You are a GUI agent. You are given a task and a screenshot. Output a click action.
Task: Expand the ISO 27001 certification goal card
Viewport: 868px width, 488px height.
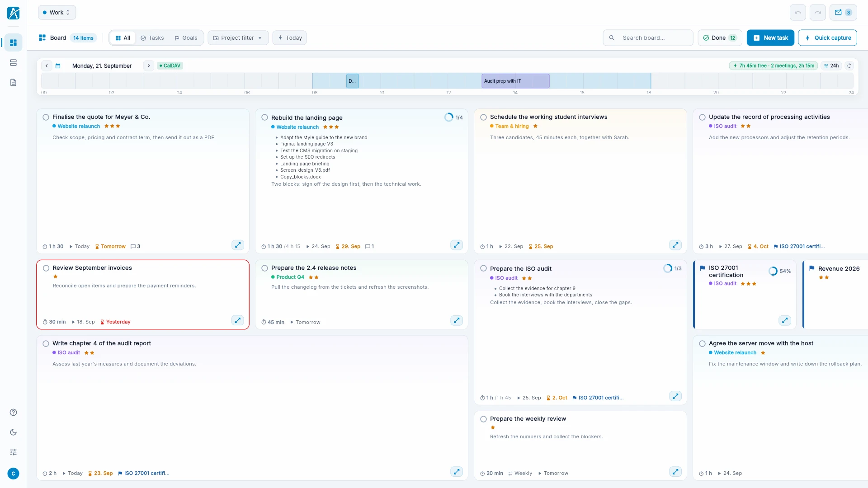[x=785, y=320]
